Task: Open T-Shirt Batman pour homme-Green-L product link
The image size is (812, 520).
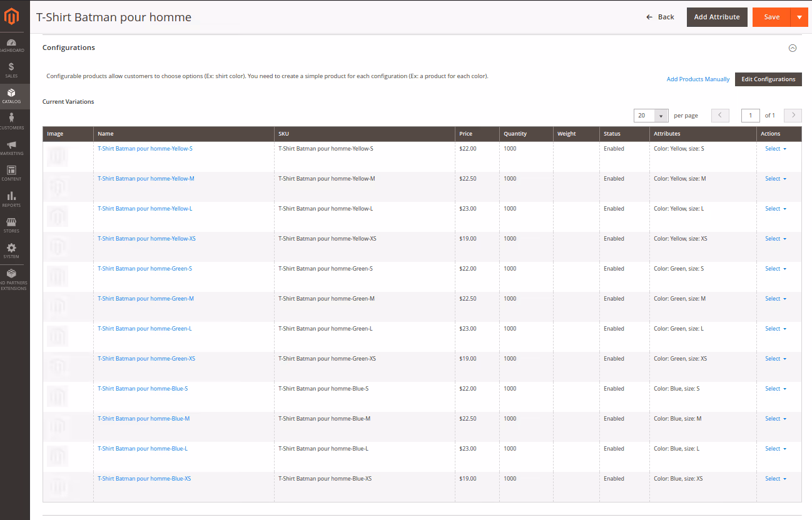Action: pyautogui.click(x=145, y=329)
